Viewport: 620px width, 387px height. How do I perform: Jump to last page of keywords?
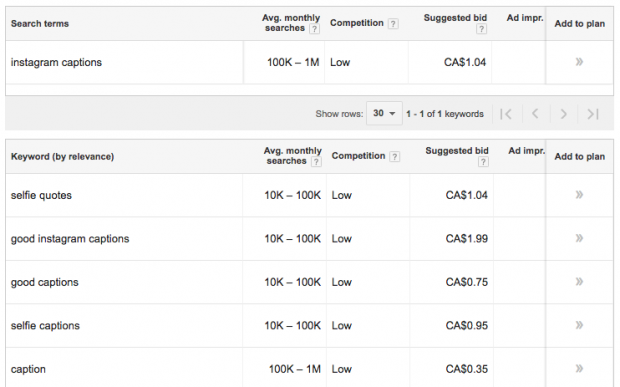coord(593,114)
